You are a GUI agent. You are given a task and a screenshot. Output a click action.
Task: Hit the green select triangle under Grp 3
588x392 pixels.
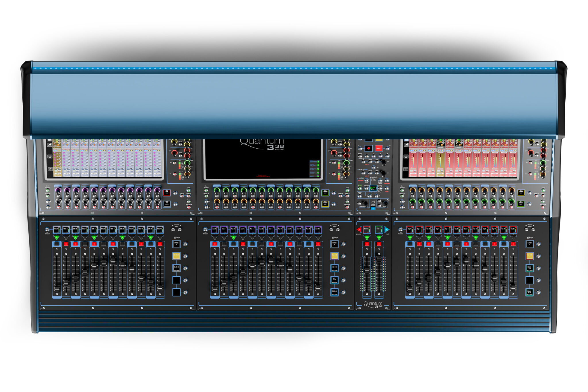point(429,238)
